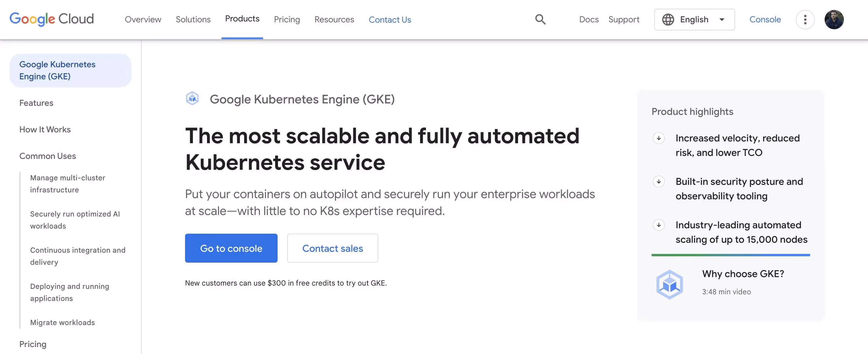Expand the Industry-leading automated scaling highlight
This screenshot has height=354, width=868.
(x=659, y=225)
